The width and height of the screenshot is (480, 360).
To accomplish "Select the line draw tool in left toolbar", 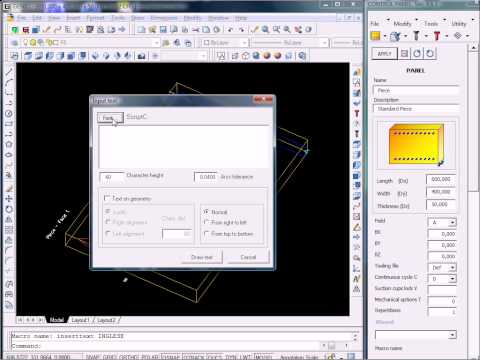I will click(9, 72).
